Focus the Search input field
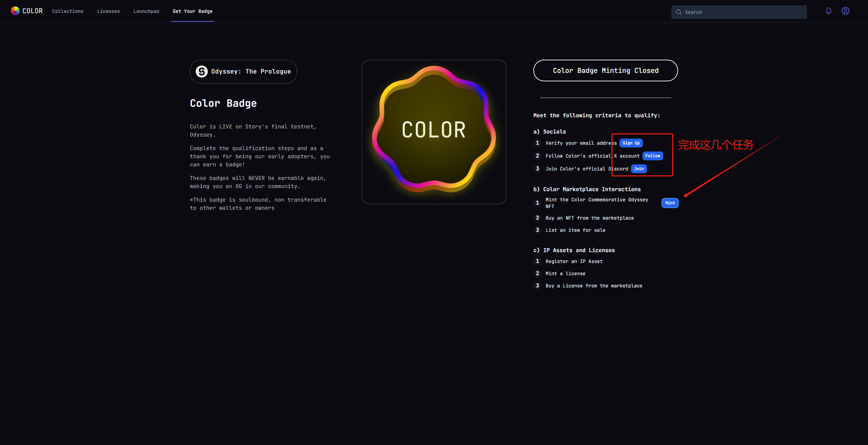The width and height of the screenshot is (868, 445). point(739,12)
